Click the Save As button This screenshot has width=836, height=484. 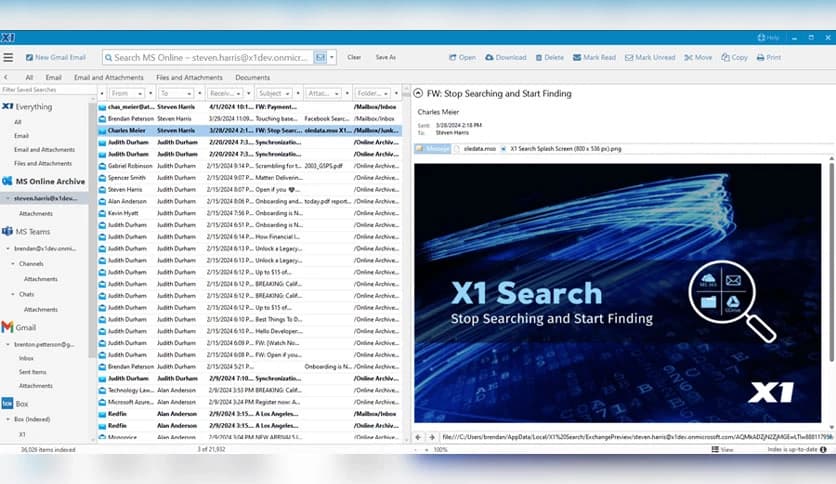tap(385, 58)
